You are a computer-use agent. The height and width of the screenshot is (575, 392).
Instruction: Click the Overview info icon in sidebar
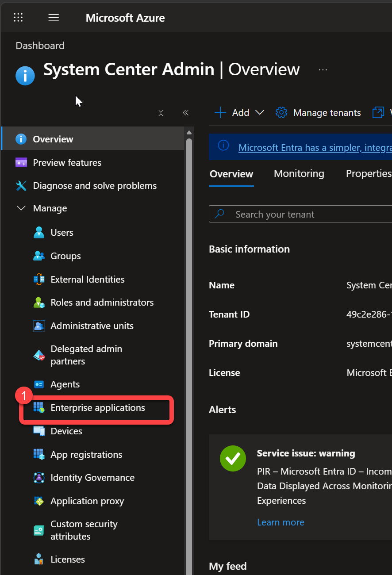click(x=21, y=139)
